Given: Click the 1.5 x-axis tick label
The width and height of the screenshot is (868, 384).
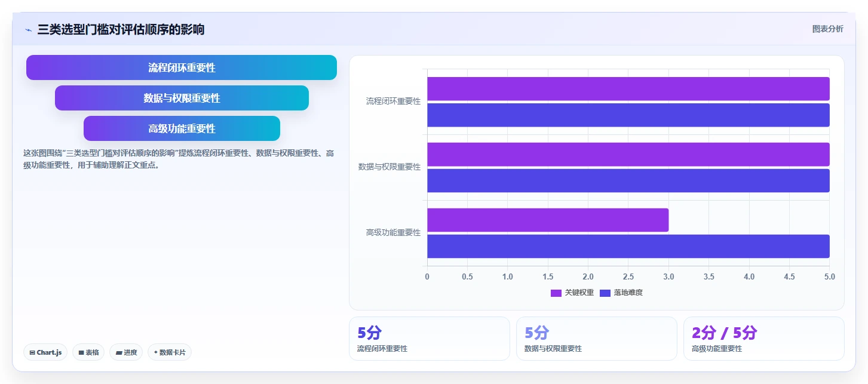Looking at the screenshot, I should (x=548, y=277).
